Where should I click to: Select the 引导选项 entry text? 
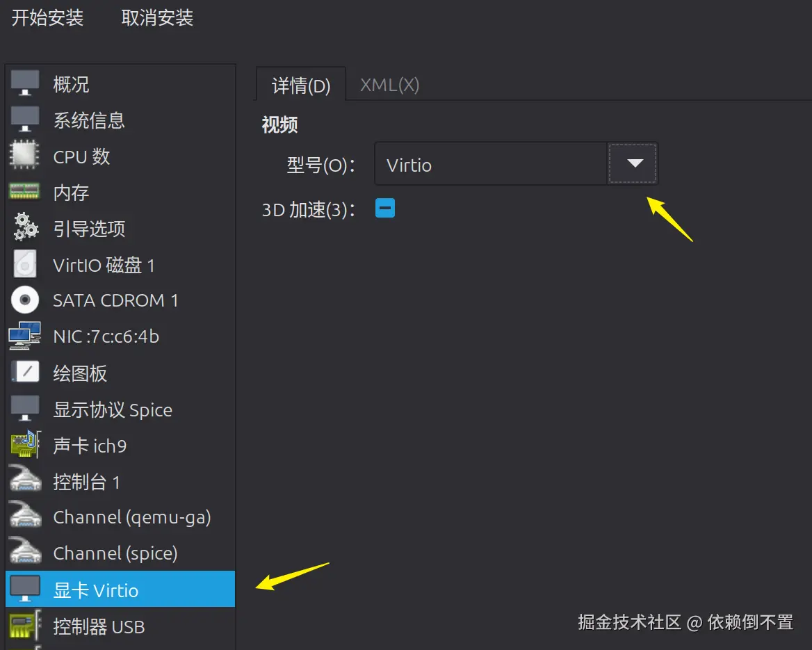[x=89, y=229]
